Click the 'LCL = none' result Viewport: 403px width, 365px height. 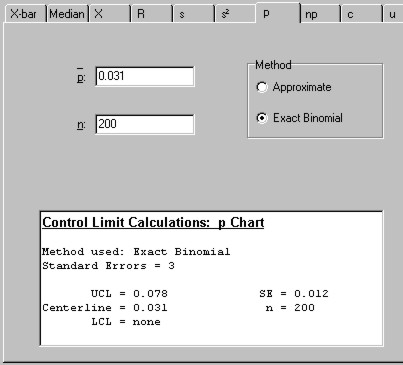(126, 322)
